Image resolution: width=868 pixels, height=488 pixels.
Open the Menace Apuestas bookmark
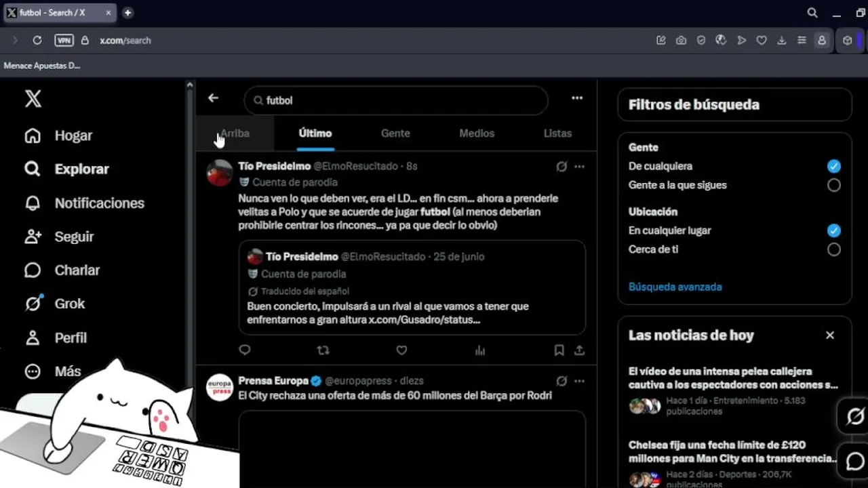[42, 66]
